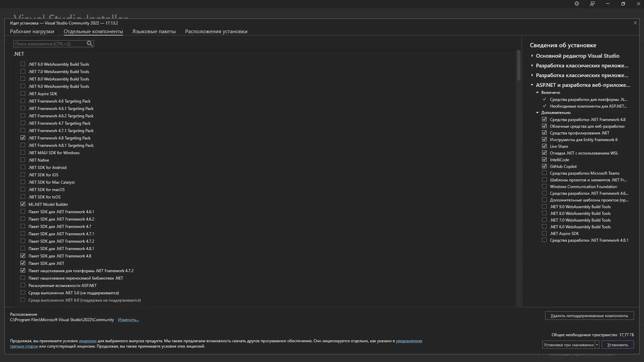Disable Live Share optional component
644x362 pixels.
click(x=544, y=146)
